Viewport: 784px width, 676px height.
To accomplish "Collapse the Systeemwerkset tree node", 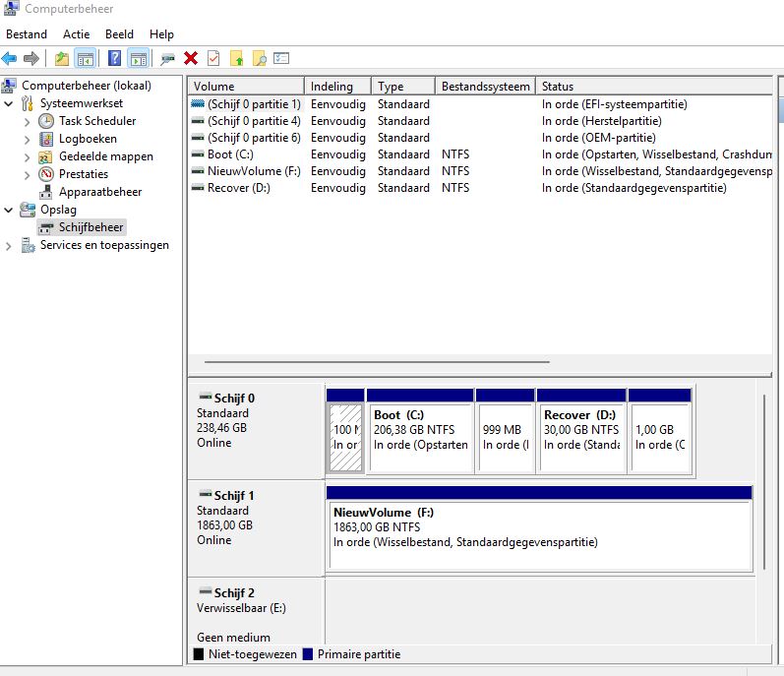I will (x=9, y=103).
